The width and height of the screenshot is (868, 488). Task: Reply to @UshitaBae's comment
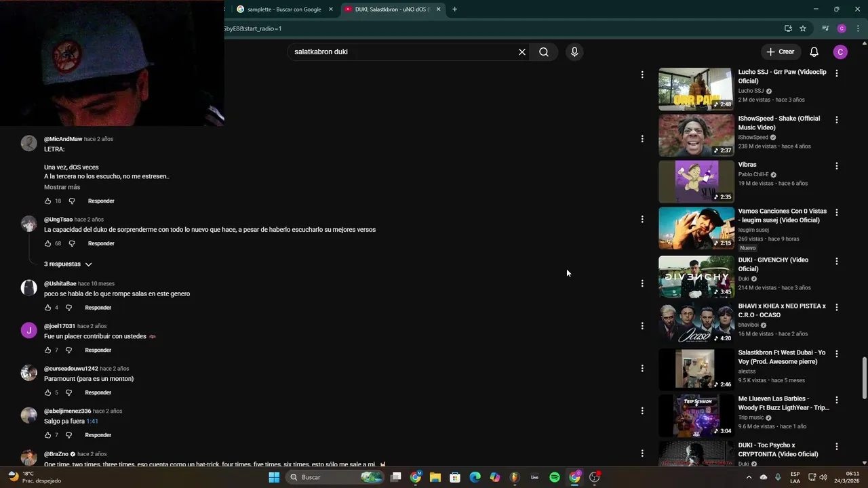(98, 308)
